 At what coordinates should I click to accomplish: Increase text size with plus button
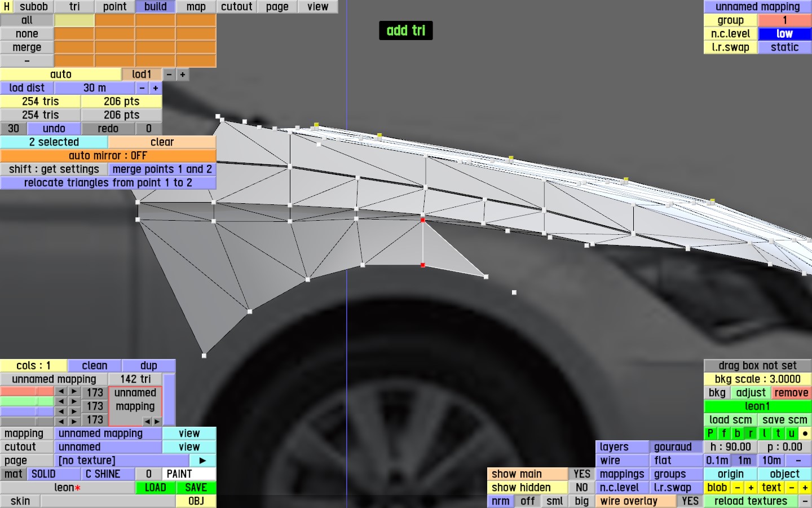click(x=805, y=488)
